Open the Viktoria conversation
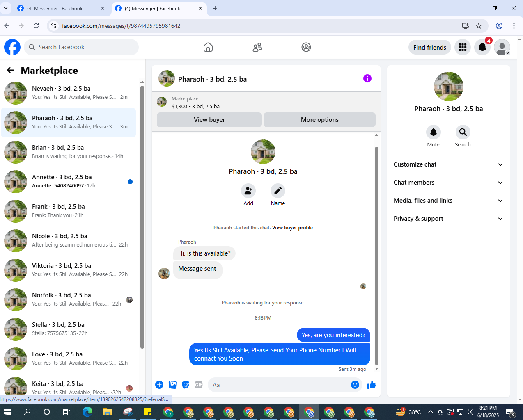Viewport: 523px width, 420px height. [x=68, y=270]
